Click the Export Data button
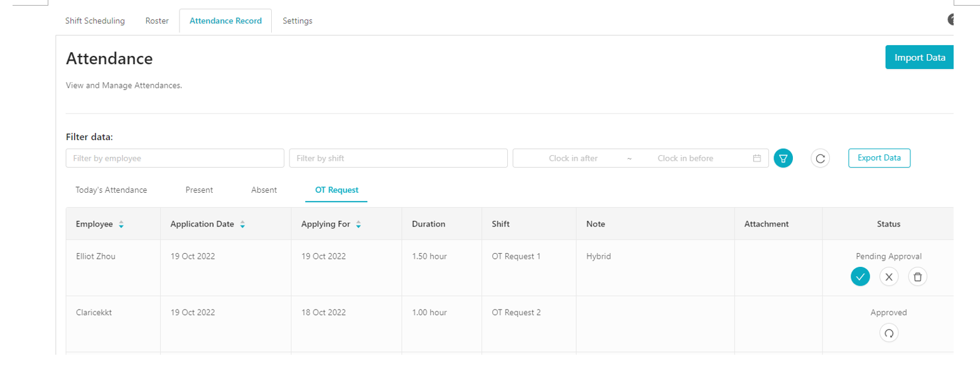Screen dimensions: 980x366 pos(879,158)
